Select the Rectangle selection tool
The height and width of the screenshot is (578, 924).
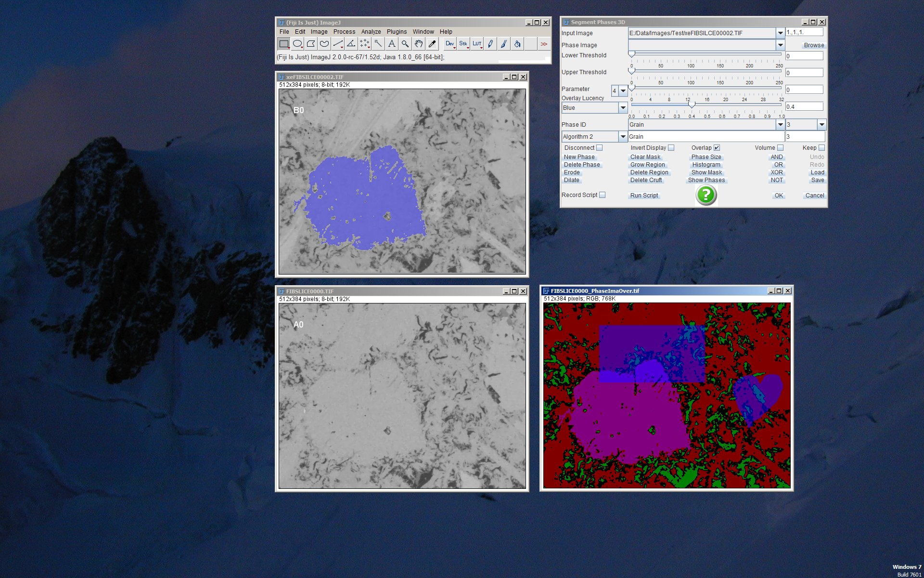tap(284, 44)
